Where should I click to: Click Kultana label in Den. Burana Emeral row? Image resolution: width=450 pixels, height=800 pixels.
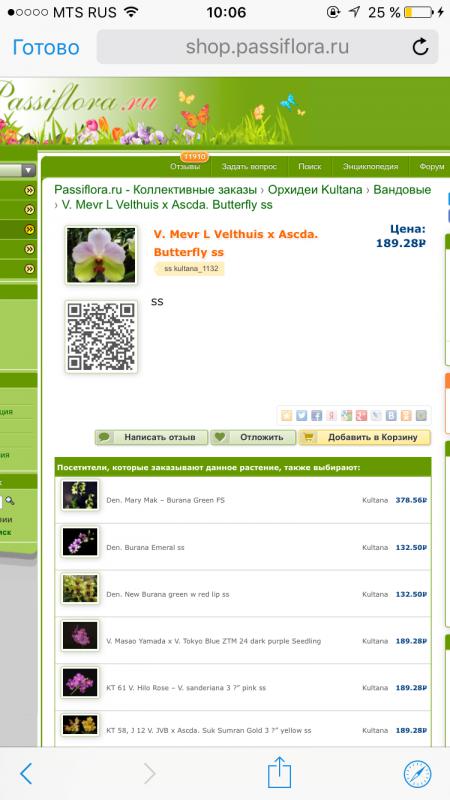[x=375, y=547]
